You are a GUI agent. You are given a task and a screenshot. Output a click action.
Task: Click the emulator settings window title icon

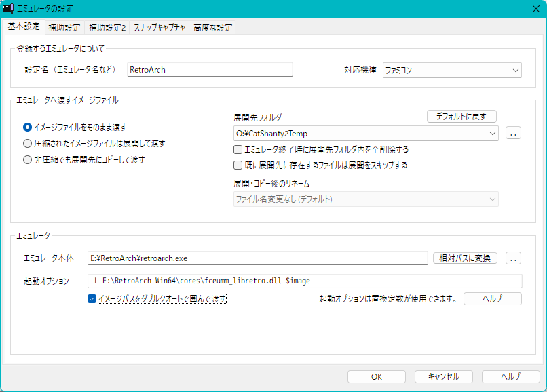(x=8, y=8)
